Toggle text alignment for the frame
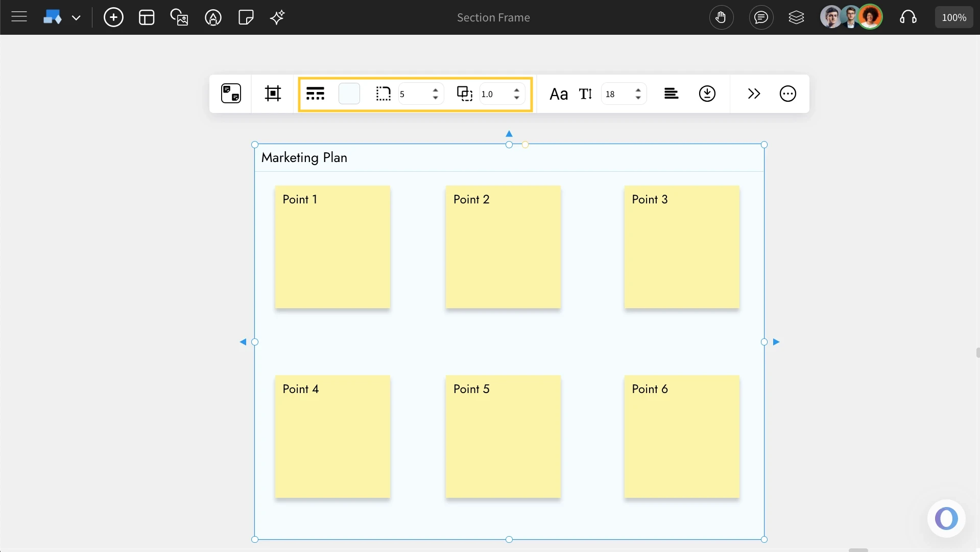 [x=672, y=94]
